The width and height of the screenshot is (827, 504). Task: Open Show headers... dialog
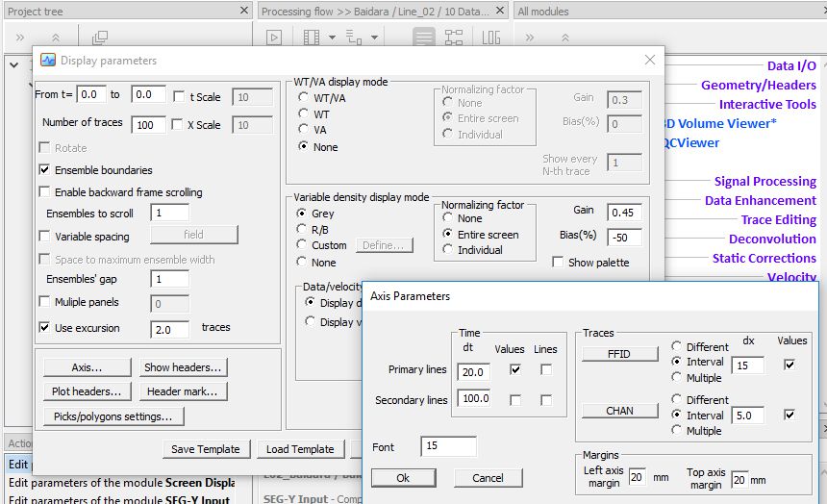[x=183, y=367]
